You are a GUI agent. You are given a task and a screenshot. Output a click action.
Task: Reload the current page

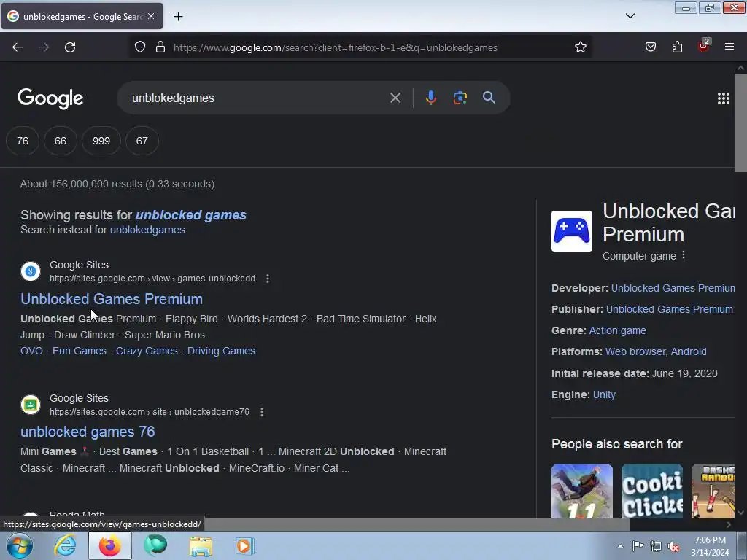(70, 47)
